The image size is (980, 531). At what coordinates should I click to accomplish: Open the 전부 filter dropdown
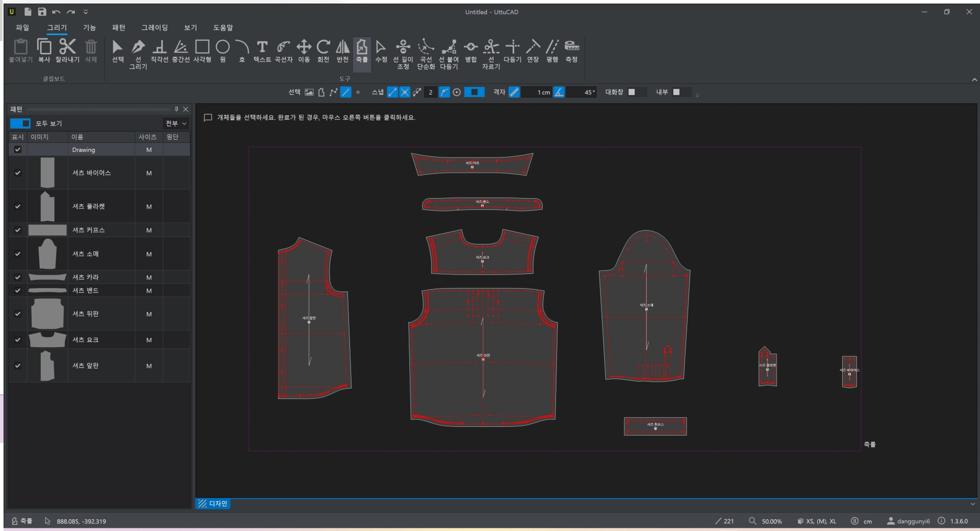pyautogui.click(x=176, y=123)
